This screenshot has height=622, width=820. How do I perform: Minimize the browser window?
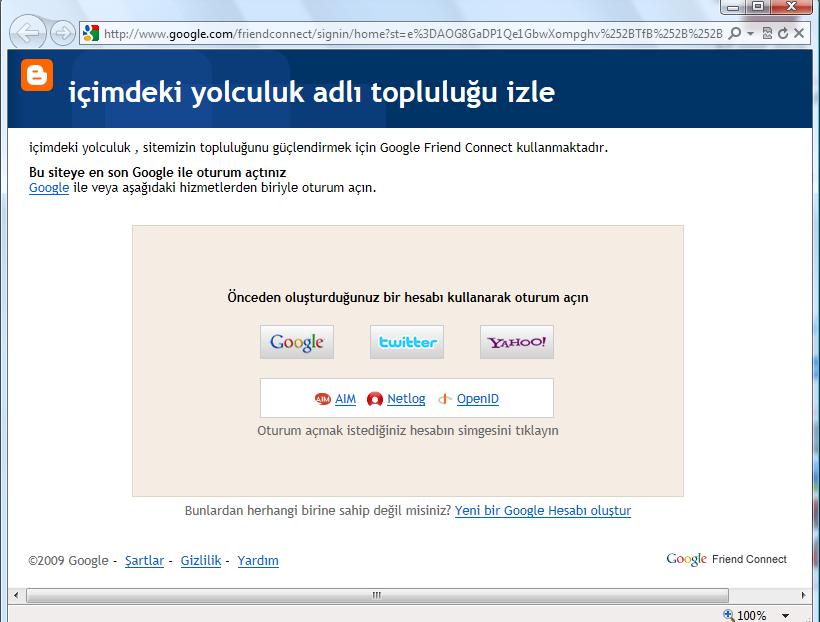733,6
